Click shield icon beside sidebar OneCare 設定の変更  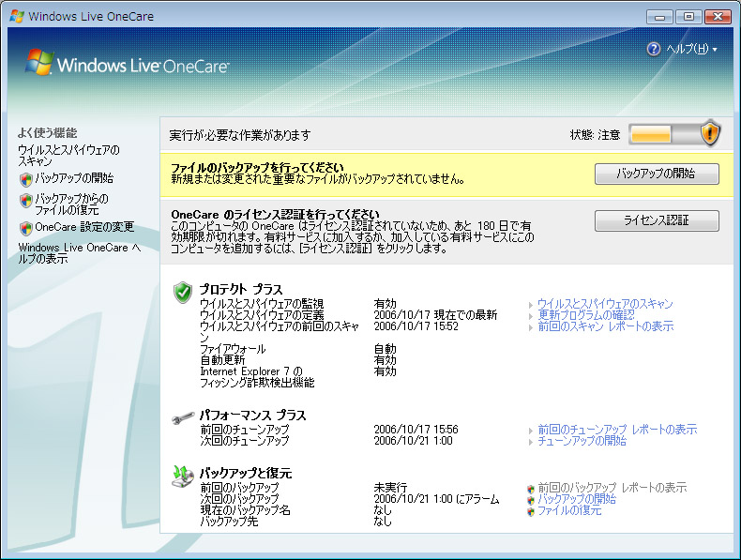pos(25,228)
